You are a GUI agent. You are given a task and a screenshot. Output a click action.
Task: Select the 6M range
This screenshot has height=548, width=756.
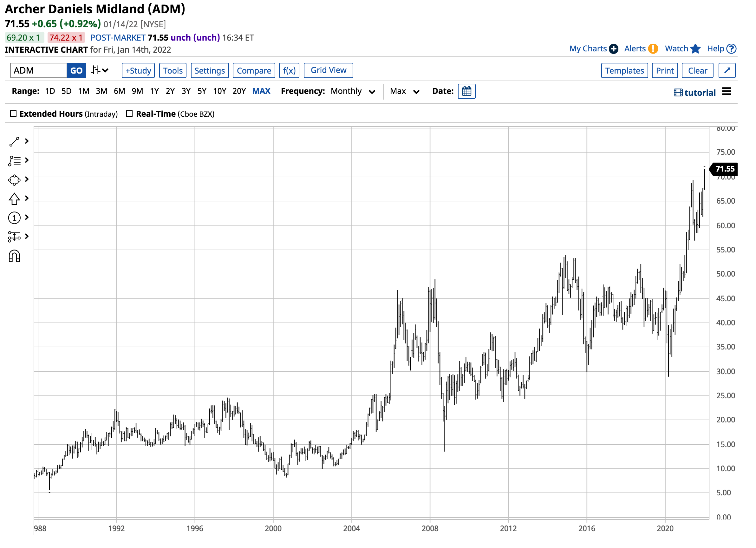[x=120, y=91]
